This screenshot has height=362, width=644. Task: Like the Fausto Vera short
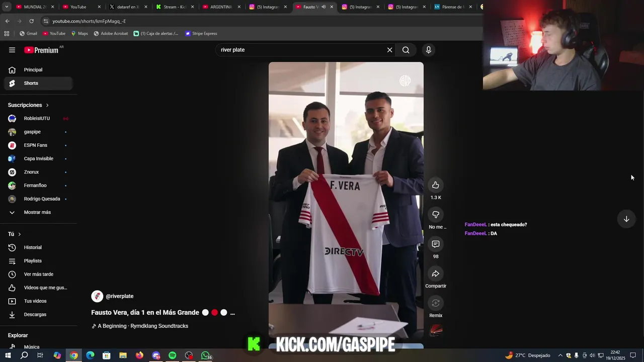tap(436, 185)
